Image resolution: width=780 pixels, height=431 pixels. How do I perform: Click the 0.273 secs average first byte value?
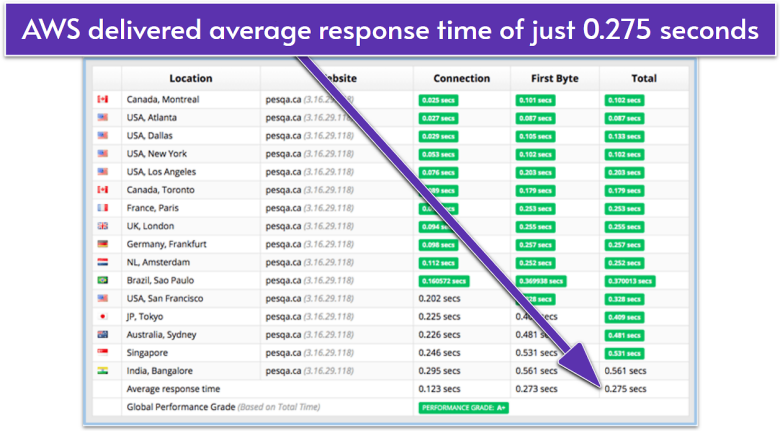point(536,389)
